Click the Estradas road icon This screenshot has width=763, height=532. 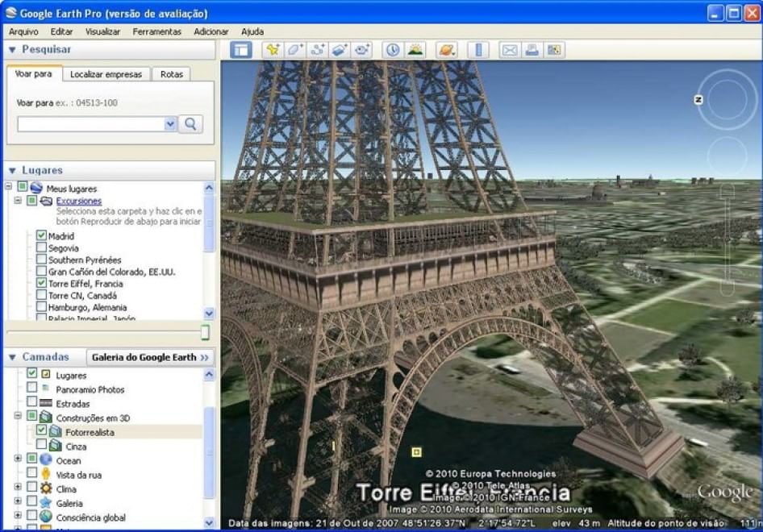click(46, 403)
